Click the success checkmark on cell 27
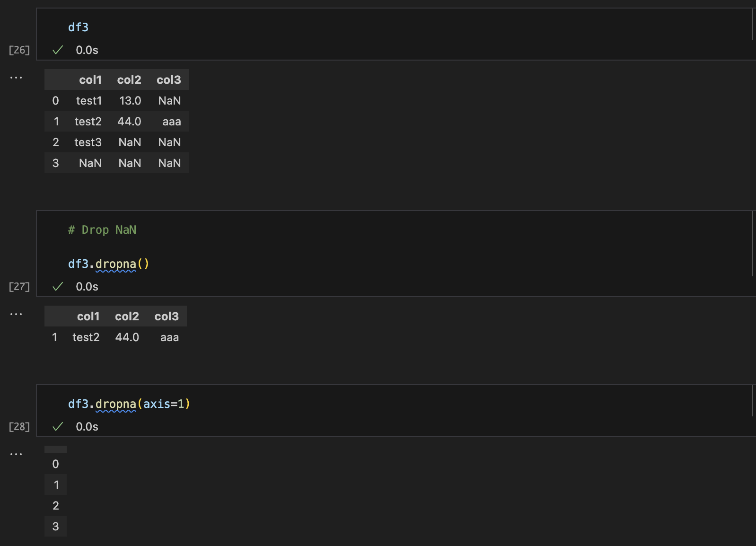 point(58,287)
